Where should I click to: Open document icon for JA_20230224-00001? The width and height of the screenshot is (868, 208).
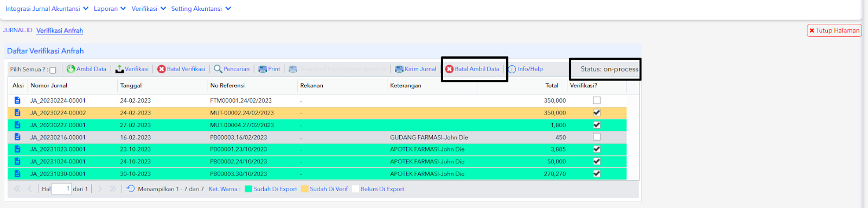17,100
